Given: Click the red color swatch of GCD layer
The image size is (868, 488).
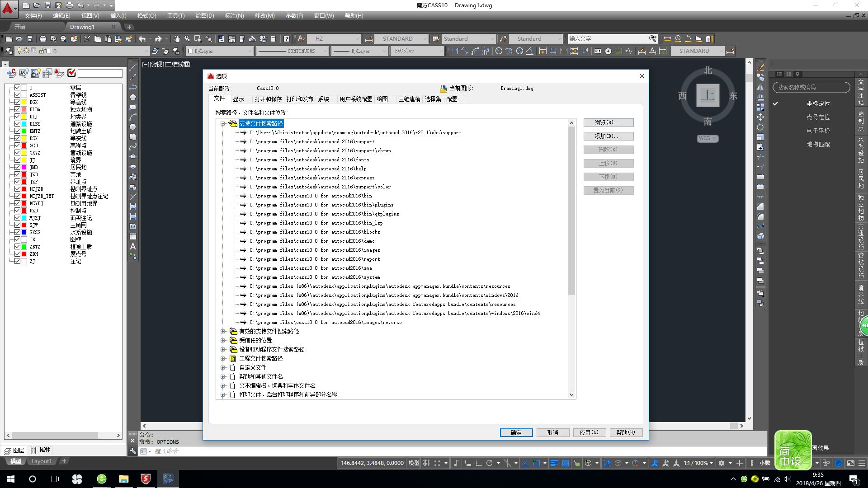Looking at the screenshot, I should 24,145.
